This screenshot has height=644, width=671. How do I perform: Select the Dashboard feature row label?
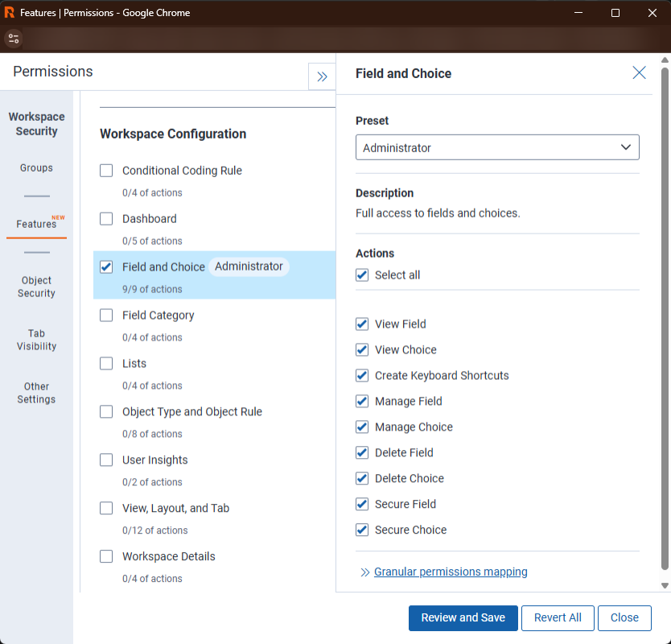point(150,219)
